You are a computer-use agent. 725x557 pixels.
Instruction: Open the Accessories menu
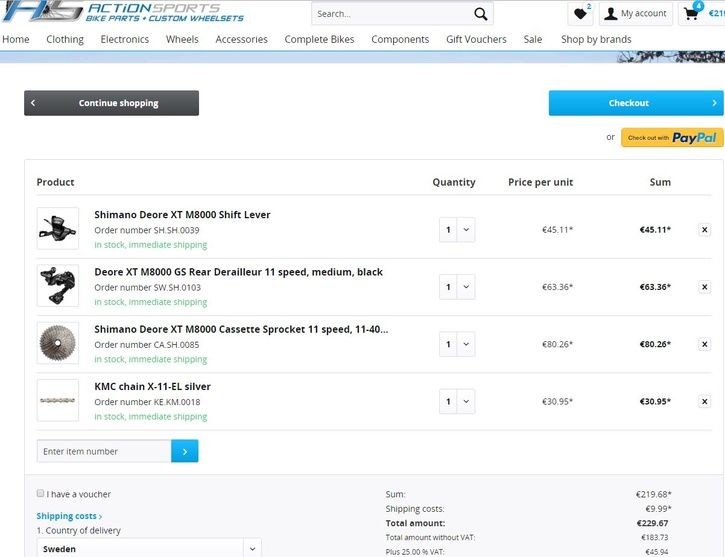pyautogui.click(x=241, y=39)
